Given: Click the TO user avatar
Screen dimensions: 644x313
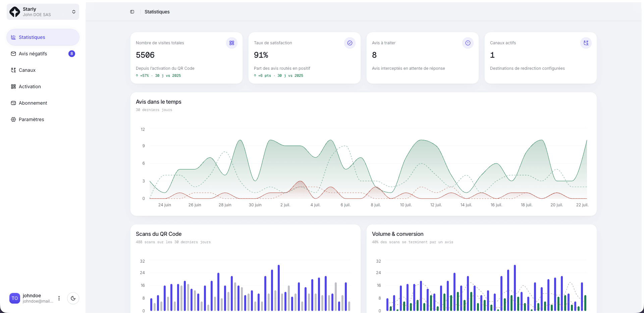Looking at the screenshot, I should 15,298.
